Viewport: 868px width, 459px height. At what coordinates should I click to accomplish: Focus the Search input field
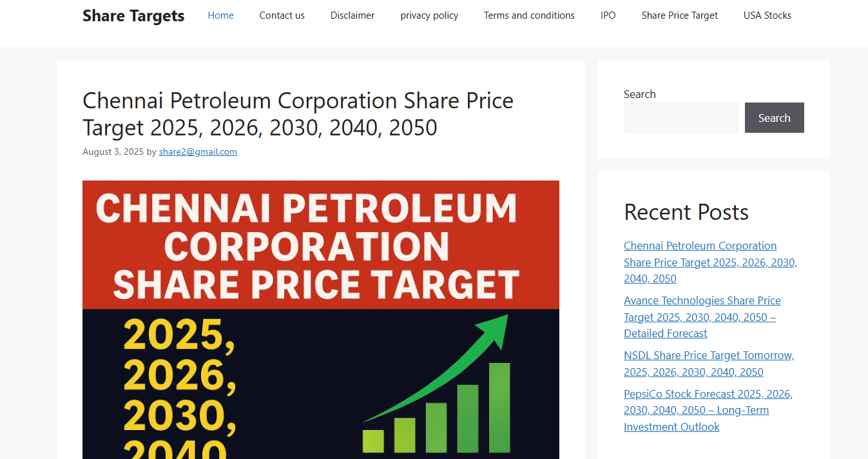click(680, 118)
